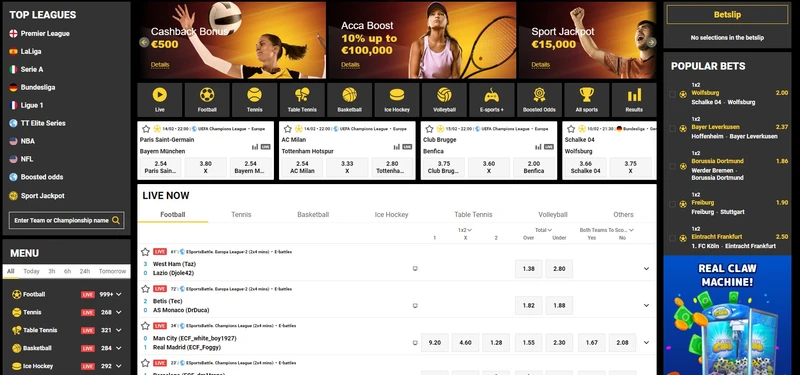800x375 pixels.
Task: Switch to the Basketball live tab
Action: tap(313, 215)
